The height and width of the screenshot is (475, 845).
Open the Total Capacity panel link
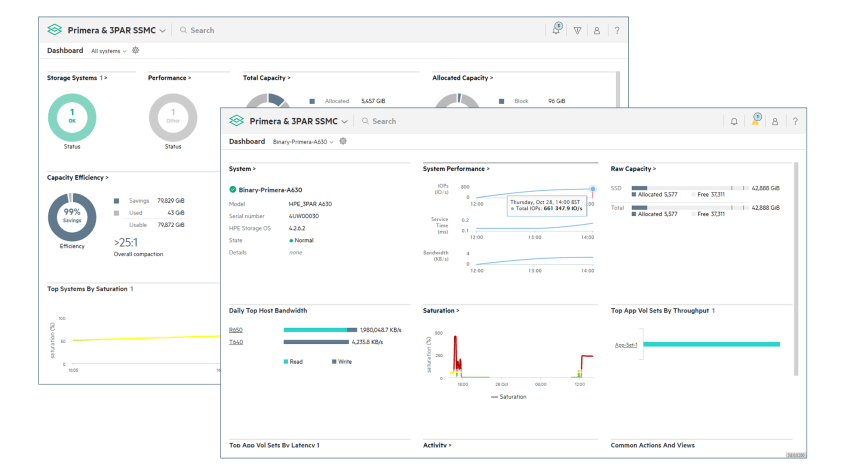(266, 78)
